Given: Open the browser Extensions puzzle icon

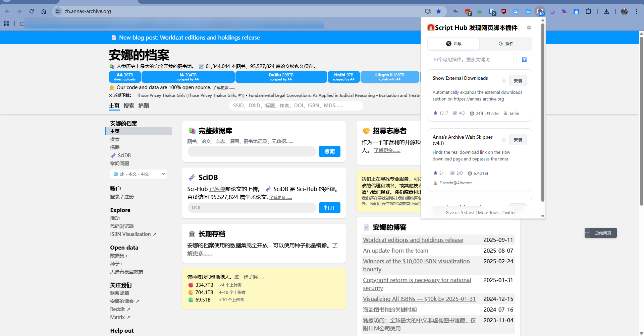Looking at the screenshot, I should tap(588, 11).
